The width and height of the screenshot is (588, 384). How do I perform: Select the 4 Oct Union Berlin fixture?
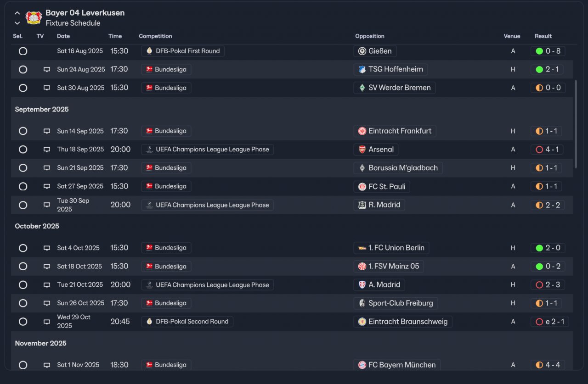[23, 248]
